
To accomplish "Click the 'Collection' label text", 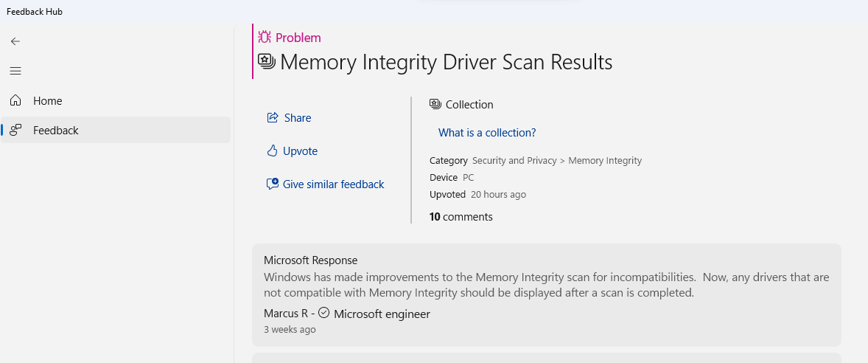I will 469,104.
